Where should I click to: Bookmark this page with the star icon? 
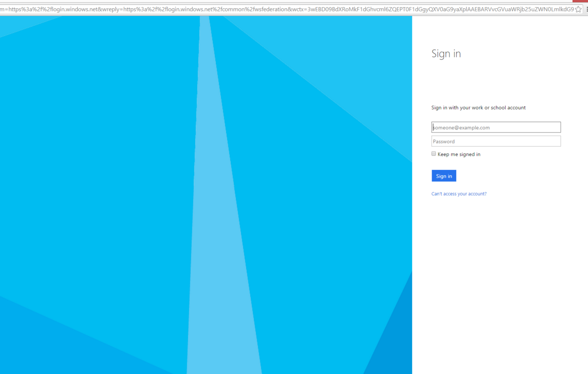pyautogui.click(x=578, y=9)
